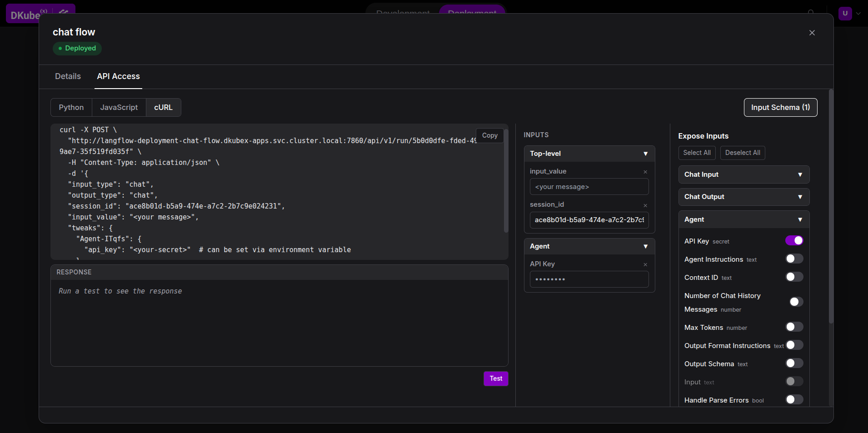Click the code snippet vertical scrollbar

(x=506, y=181)
